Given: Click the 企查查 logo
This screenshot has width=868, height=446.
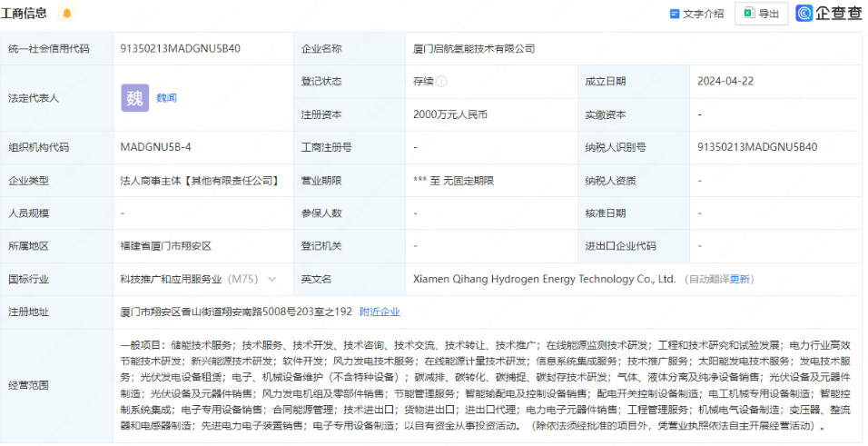Looking at the screenshot, I should click(828, 13).
